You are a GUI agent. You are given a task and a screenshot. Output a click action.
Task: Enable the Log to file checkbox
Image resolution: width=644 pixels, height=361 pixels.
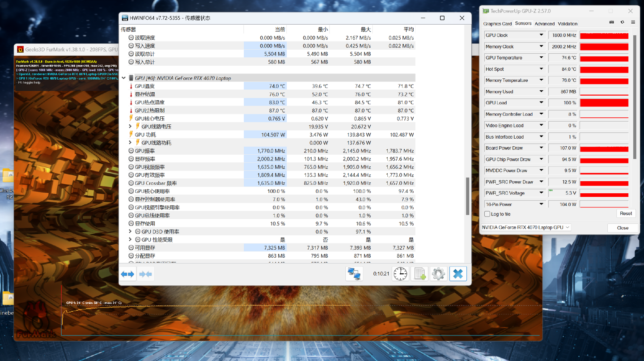[x=487, y=214]
